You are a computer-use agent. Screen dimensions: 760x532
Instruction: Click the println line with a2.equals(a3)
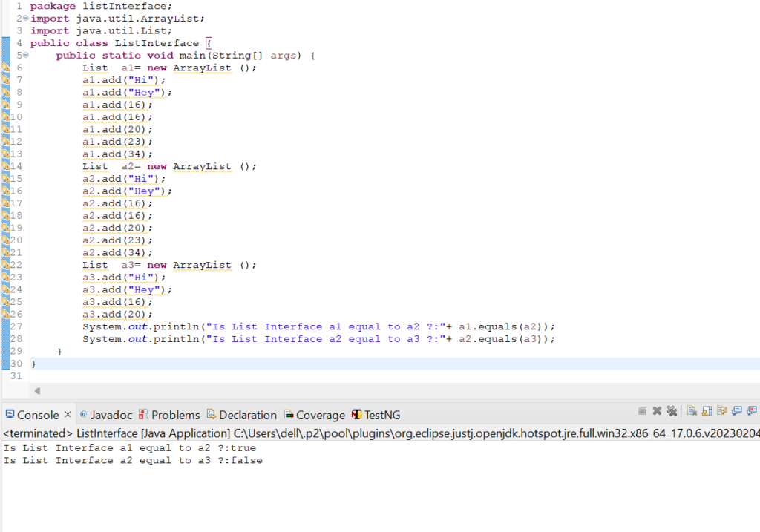click(x=318, y=339)
